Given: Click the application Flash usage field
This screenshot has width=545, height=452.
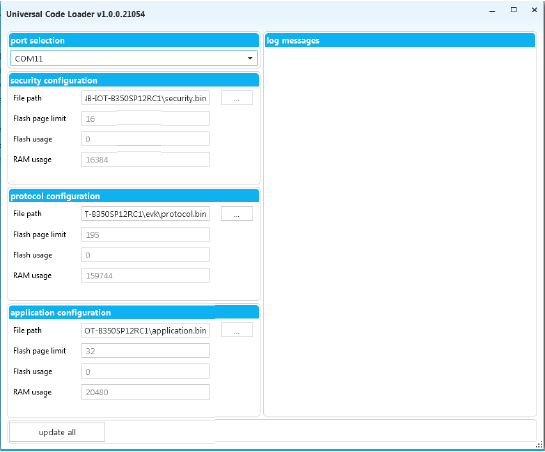Looking at the screenshot, I should click(145, 371).
